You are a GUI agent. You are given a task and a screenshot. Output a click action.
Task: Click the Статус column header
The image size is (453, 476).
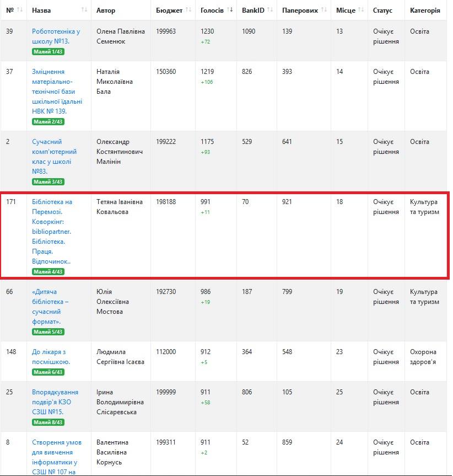[382, 10]
